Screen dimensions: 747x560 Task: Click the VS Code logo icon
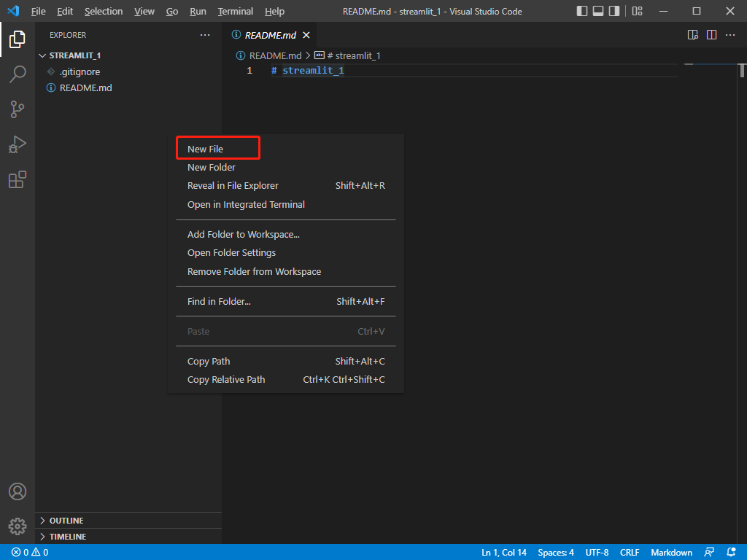tap(13, 11)
